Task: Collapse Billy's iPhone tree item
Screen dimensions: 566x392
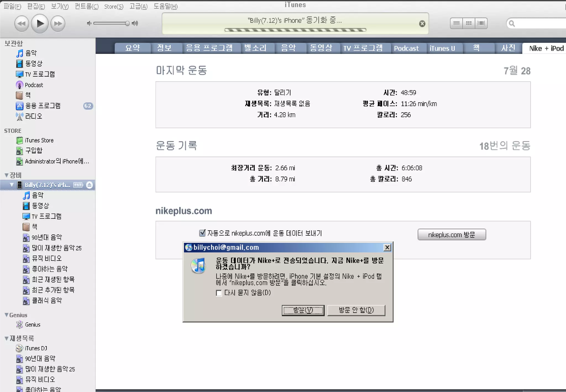Action: click(12, 185)
